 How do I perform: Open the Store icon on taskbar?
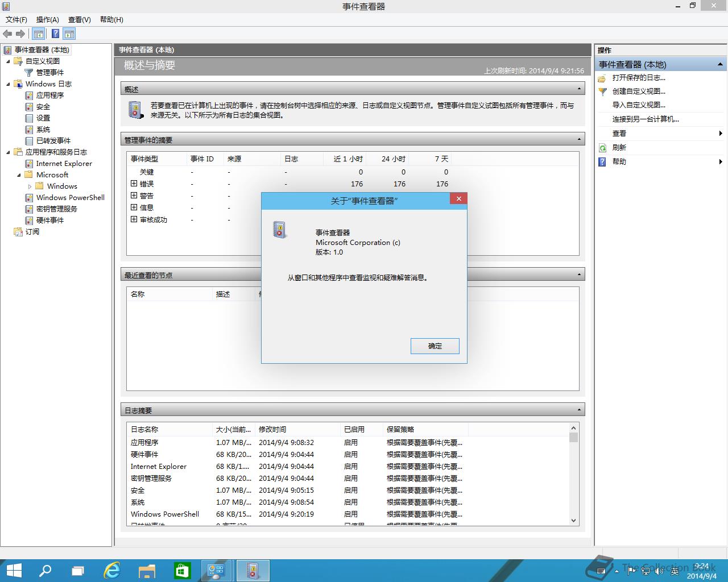[x=182, y=571]
